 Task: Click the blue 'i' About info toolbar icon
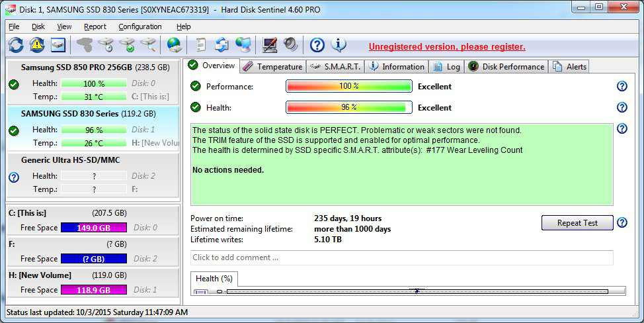tap(339, 45)
